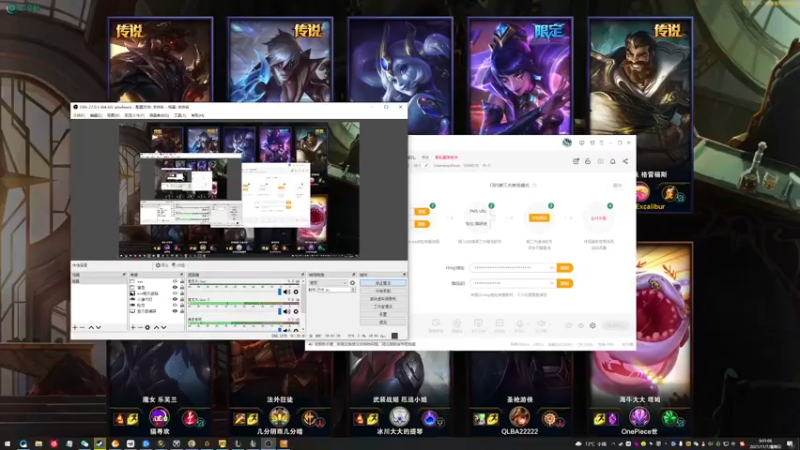Click Exit button in OBS Controls
The height and width of the screenshot is (450, 800).
[x=383, y=322]
